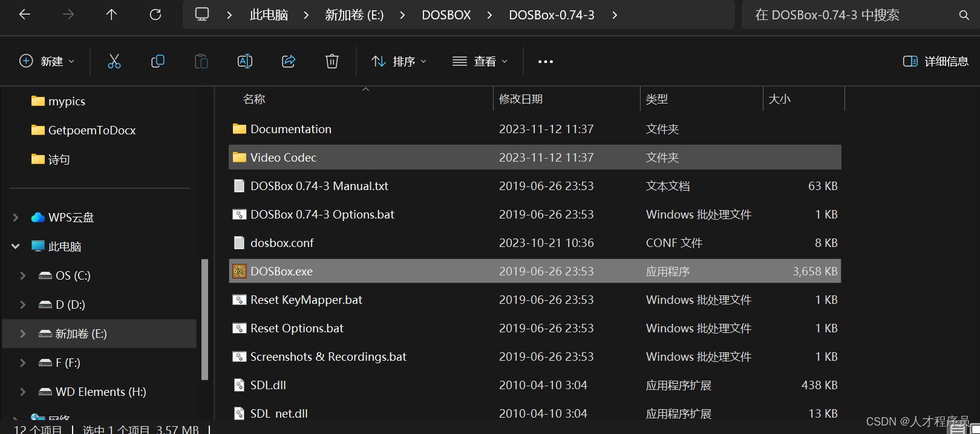Click the WD Elements (H:) drive icon
Screen dimensions: 980x434
click(45, 392)
